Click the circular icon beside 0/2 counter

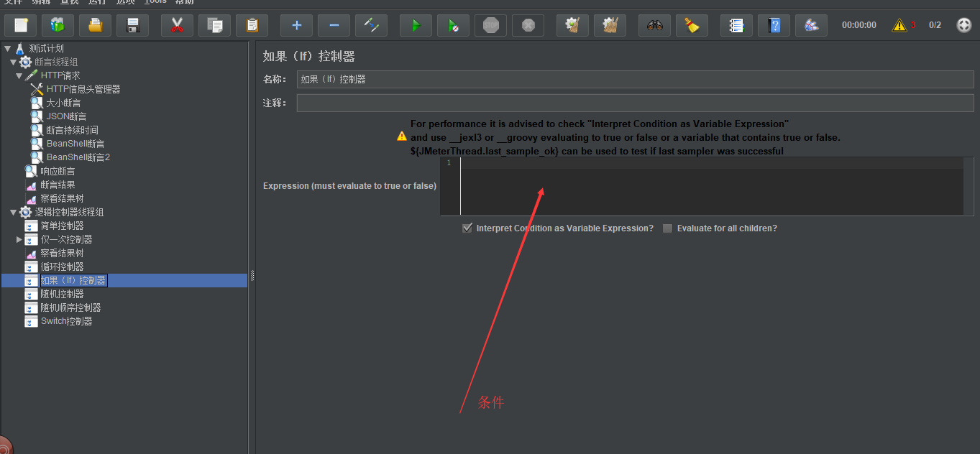(x=964, y=25)
